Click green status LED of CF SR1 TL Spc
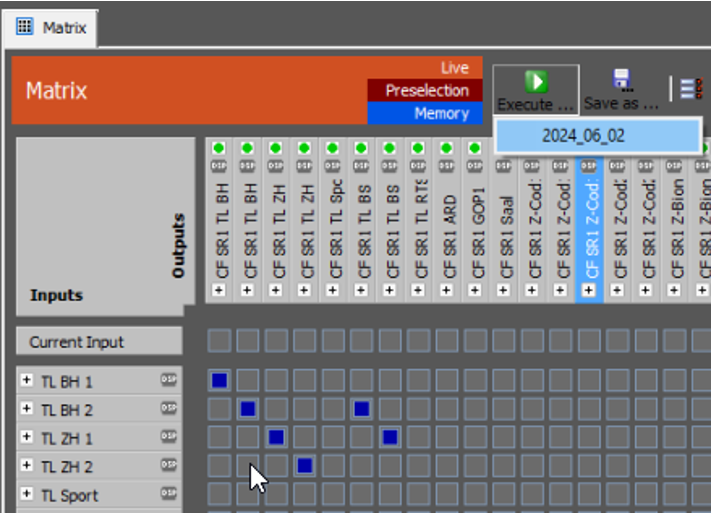The width and height of the screenshot is (712, 514). pos(332,148)
